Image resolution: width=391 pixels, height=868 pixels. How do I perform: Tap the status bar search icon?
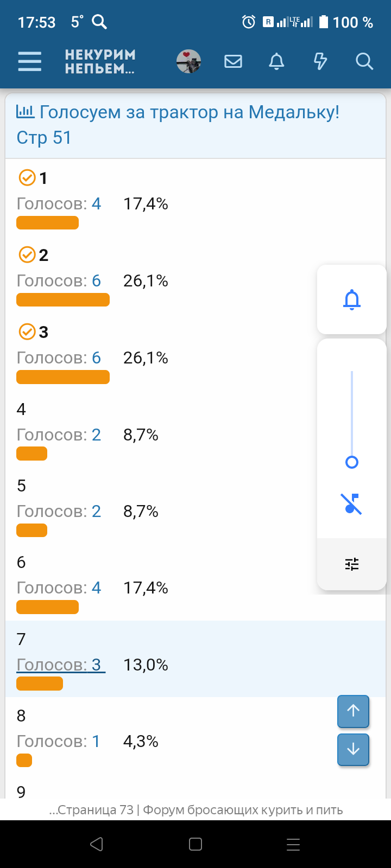(99, 22)
